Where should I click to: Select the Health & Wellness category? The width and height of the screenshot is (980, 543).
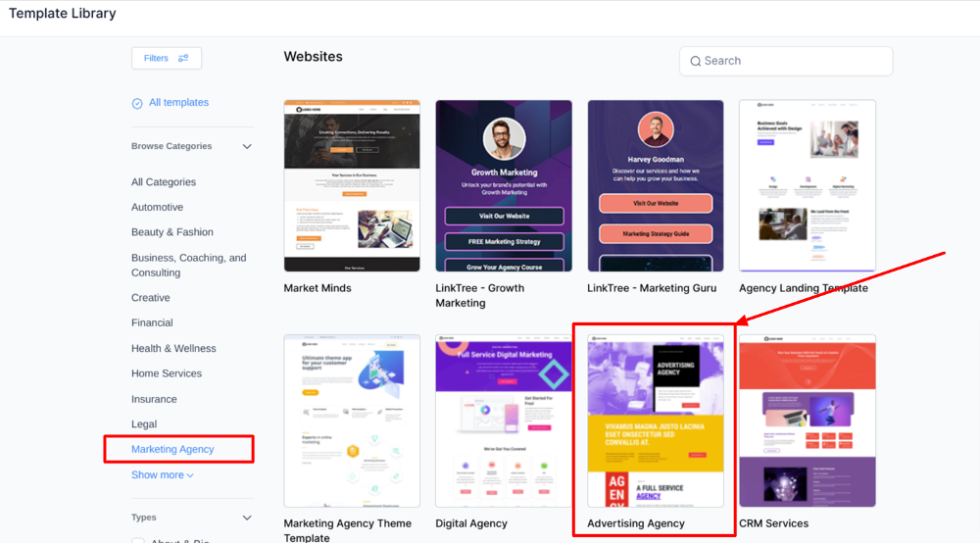173,348
